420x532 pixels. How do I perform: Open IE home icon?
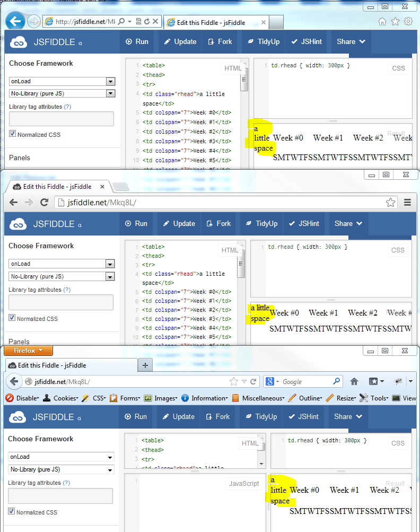click(382, 22)
